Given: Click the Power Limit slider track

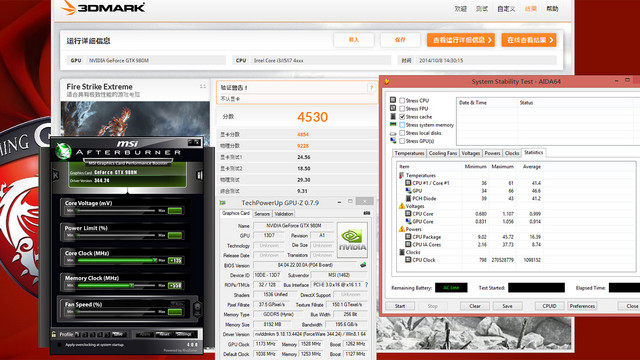Looking at the screenshot, I should [x=116, y=236].
